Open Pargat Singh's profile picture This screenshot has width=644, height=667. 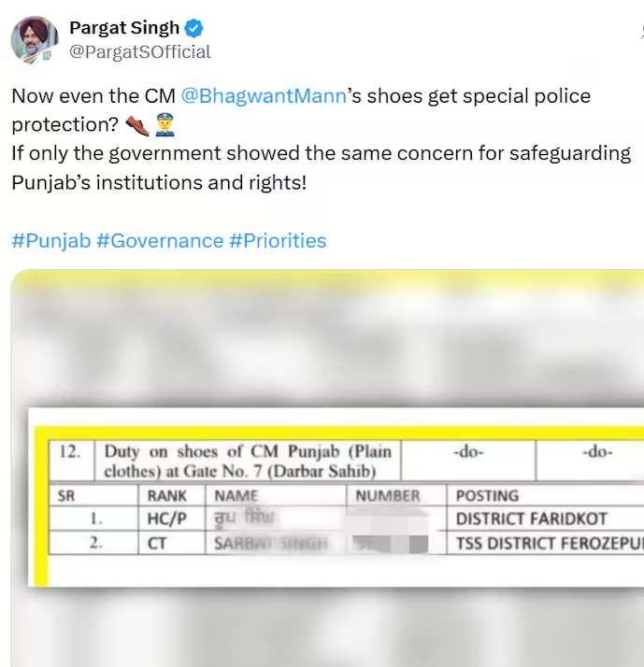35,40
